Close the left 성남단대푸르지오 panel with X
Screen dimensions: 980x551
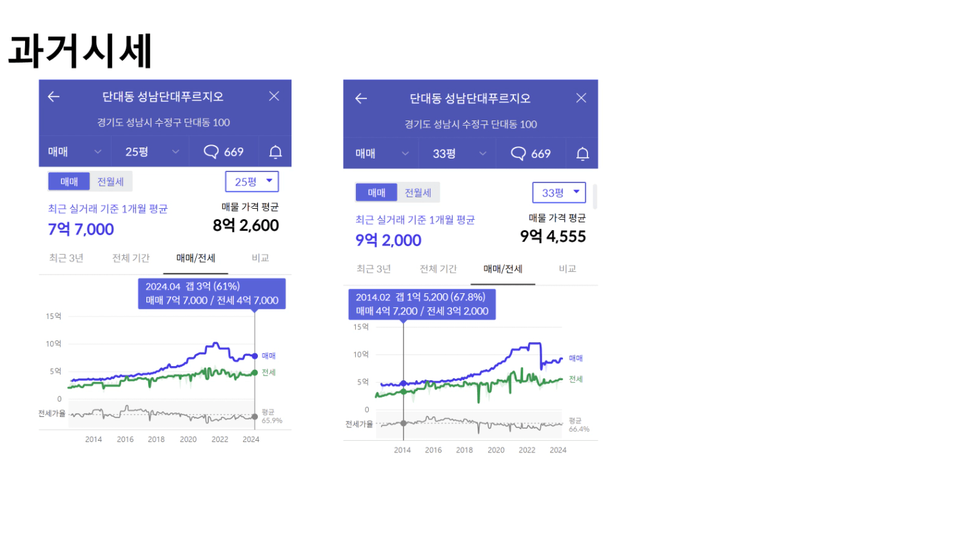coord(274,96)
